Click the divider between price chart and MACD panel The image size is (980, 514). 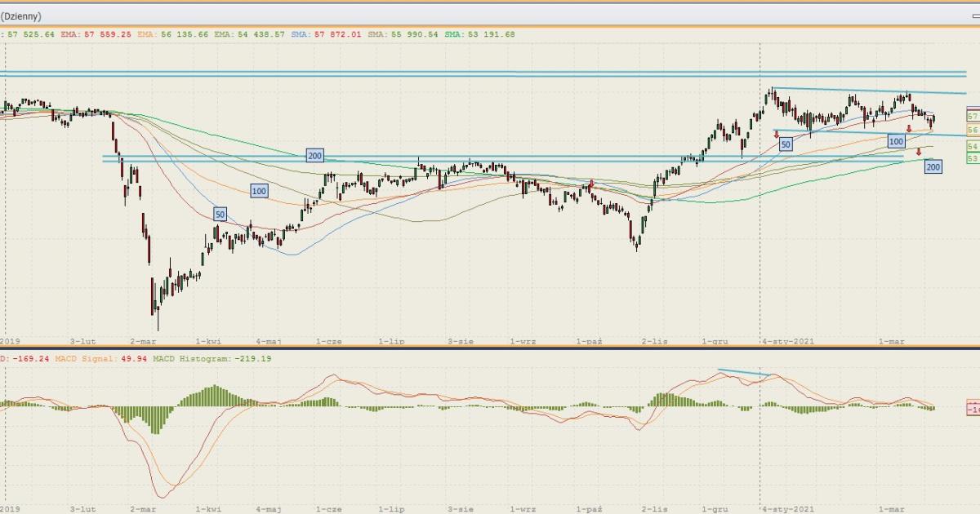pyautogui.click(x=490, y=348)
